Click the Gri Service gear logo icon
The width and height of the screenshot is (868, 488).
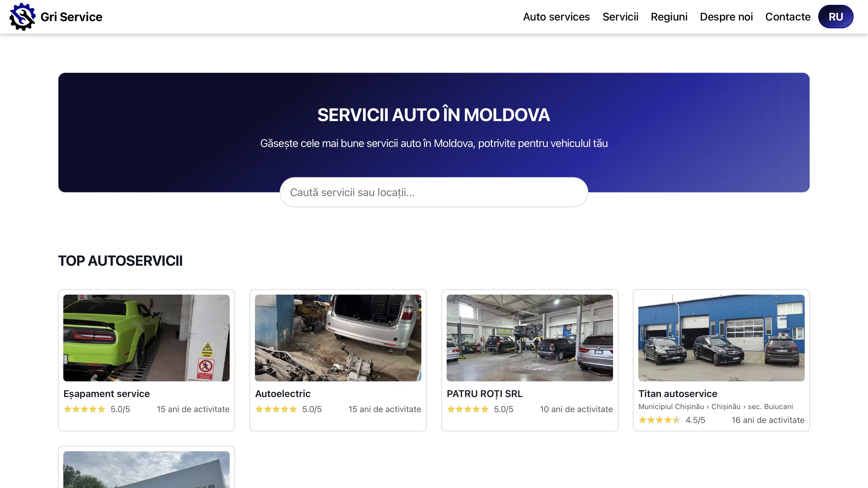coord(22,17)
